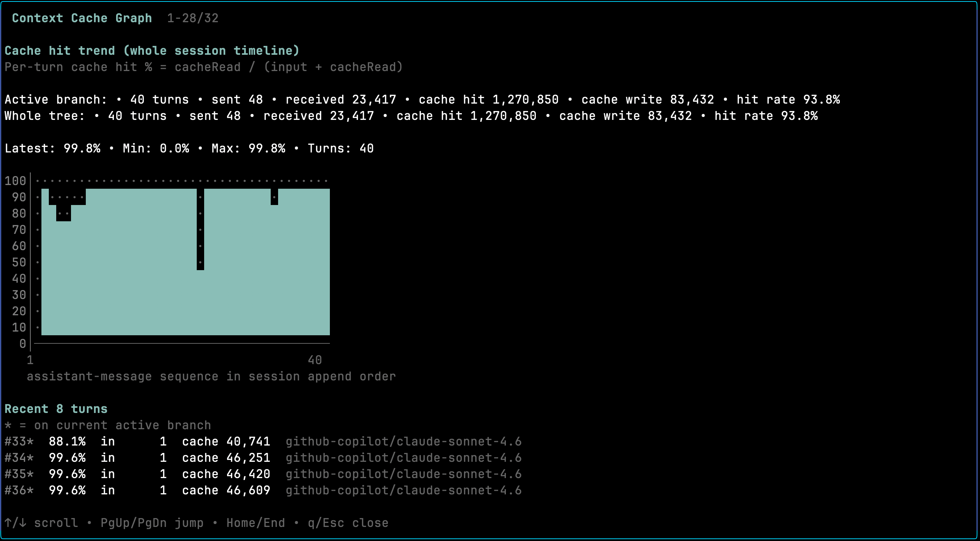Click the 100 label on chart y-axis
980x541 pixels.
[15, 181]
